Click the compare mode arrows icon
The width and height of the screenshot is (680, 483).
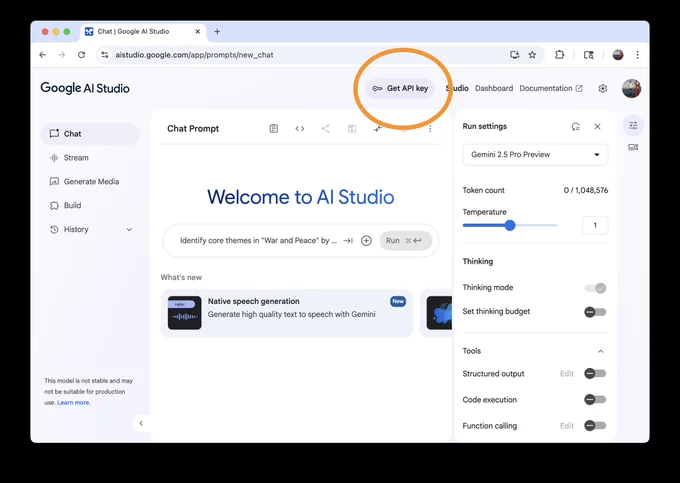click(378, 128)
